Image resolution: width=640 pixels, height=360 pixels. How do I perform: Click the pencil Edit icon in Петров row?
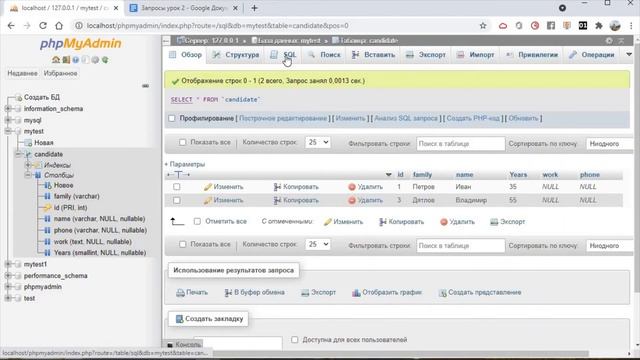tap(208, 187)
